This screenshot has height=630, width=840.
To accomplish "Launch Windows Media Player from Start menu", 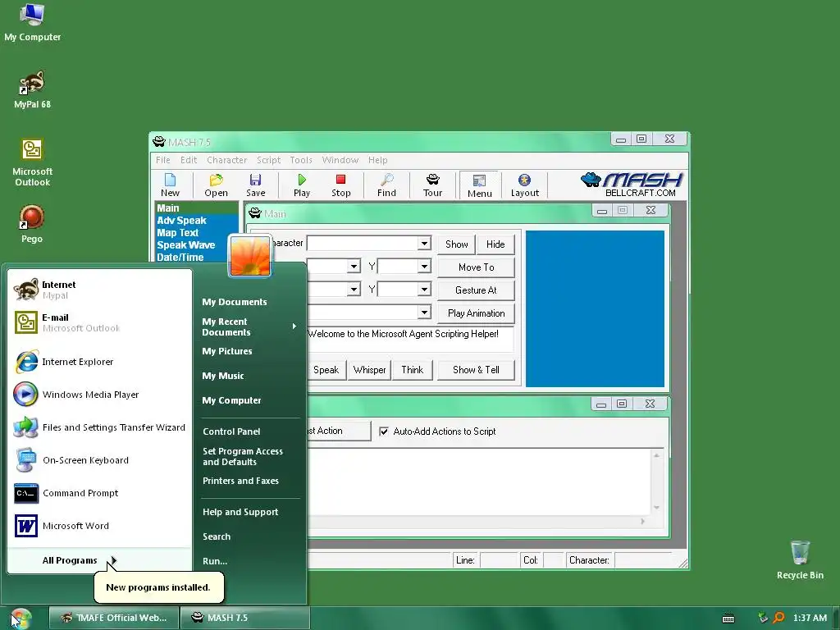I will click(x=99, y=395).
